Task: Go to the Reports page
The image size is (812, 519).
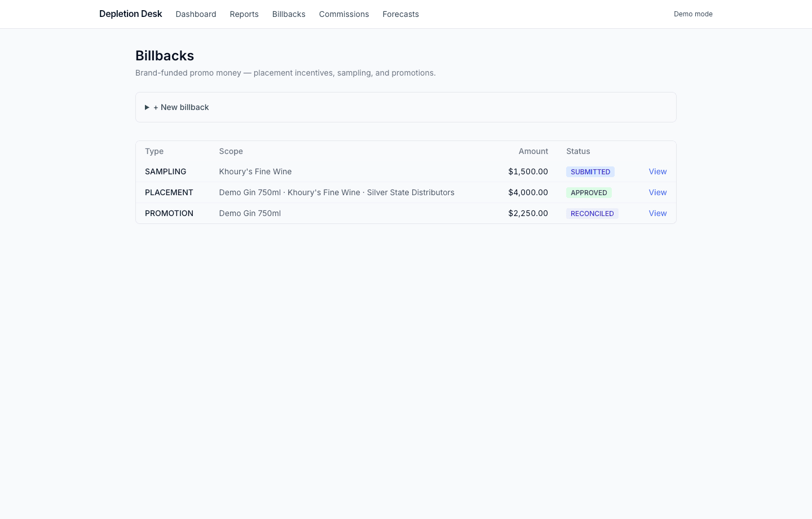Action: coord(244,14)
